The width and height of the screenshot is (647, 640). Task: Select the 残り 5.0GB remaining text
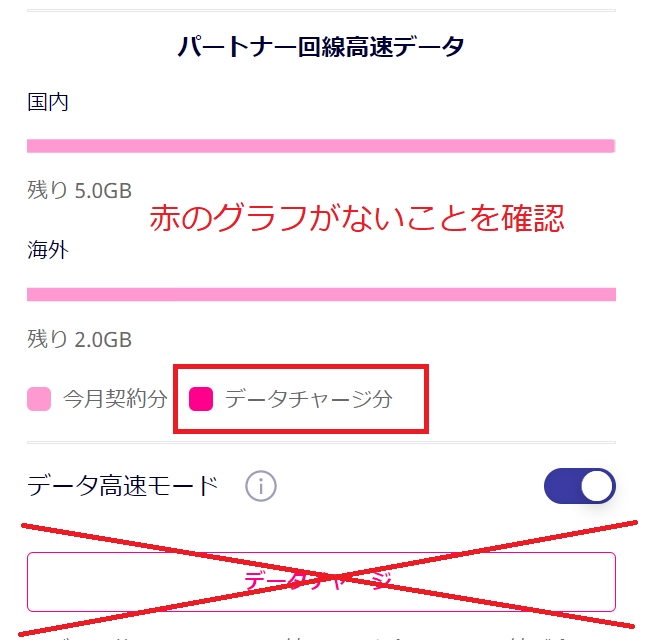(x=79, y=191)
